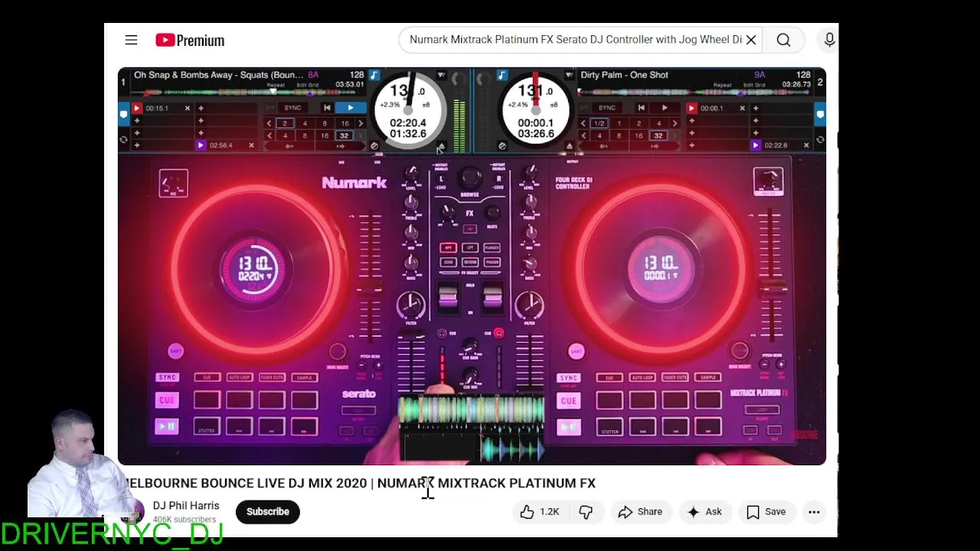Start voice search with the microphone
The width and height of the screenshot is (980, 551).
click(x=829, y=40)
